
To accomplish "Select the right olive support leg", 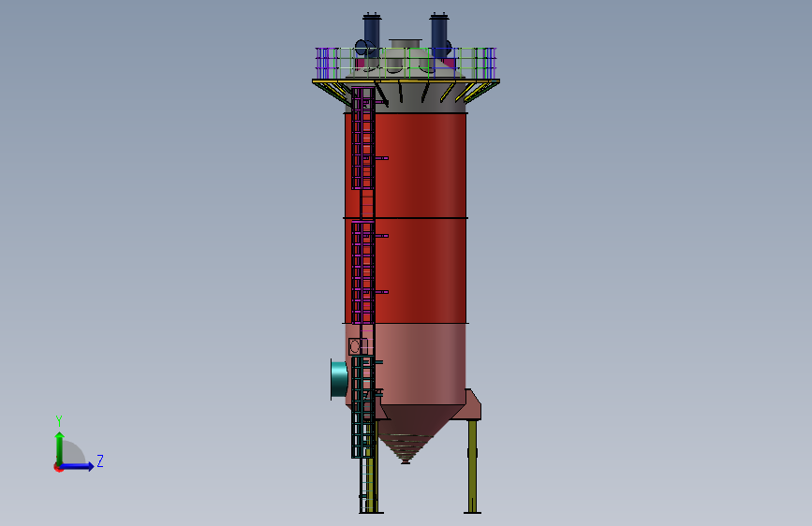I will (x=472, y=466).
